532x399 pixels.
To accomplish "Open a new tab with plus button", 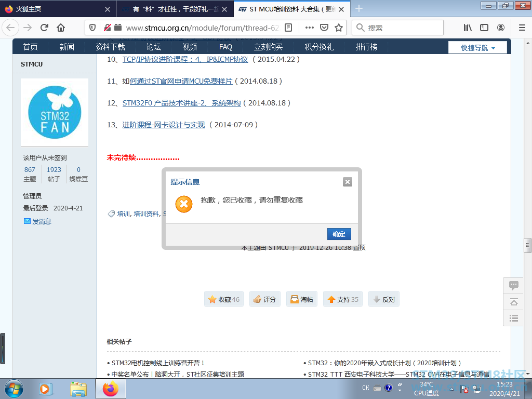I will point(359,9).
